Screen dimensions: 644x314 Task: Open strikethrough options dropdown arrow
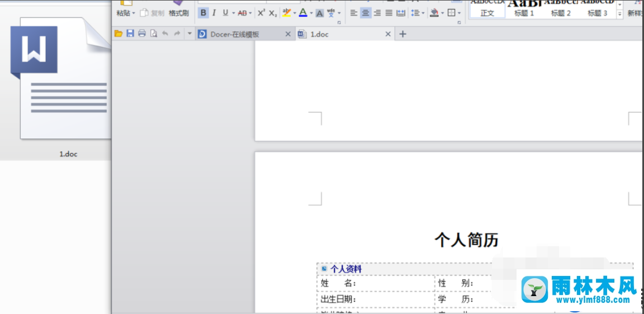pyautogui.click(x=250, y=13)
